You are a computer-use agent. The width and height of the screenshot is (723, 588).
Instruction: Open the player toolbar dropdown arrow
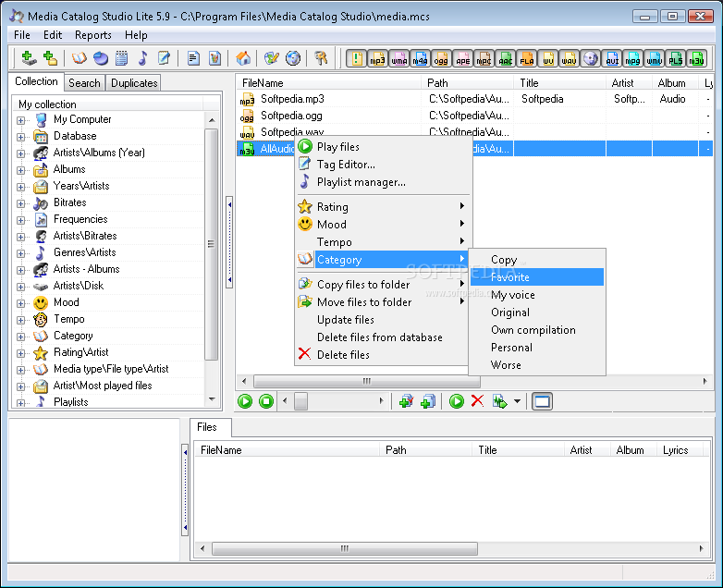(518, 401)
